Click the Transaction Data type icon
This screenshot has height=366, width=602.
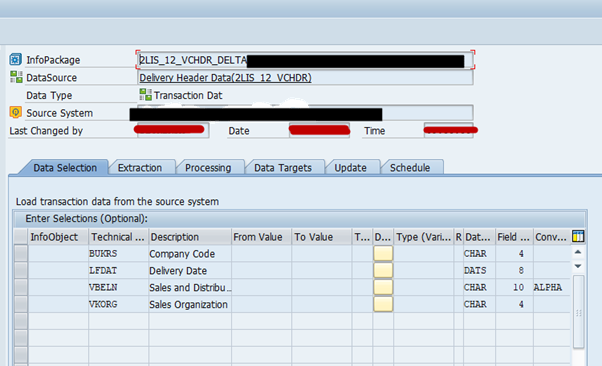tap(145, 94)
